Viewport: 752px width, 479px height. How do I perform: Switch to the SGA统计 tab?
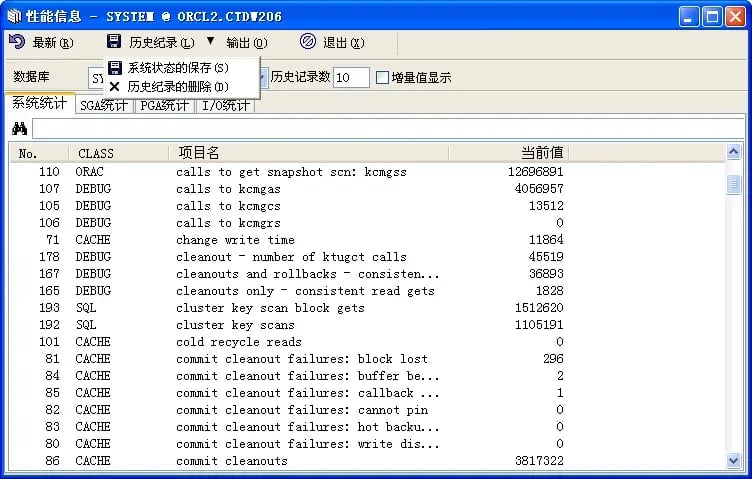[105, 105]
